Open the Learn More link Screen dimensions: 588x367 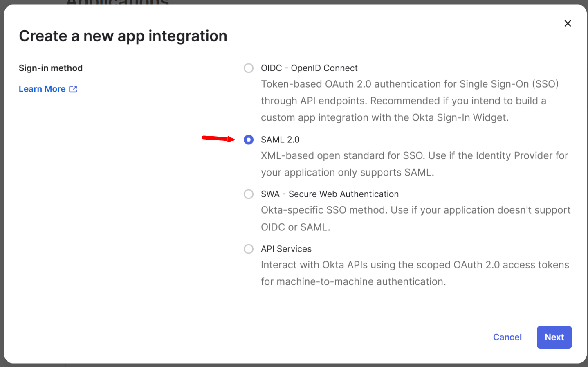tap(42, 89)
